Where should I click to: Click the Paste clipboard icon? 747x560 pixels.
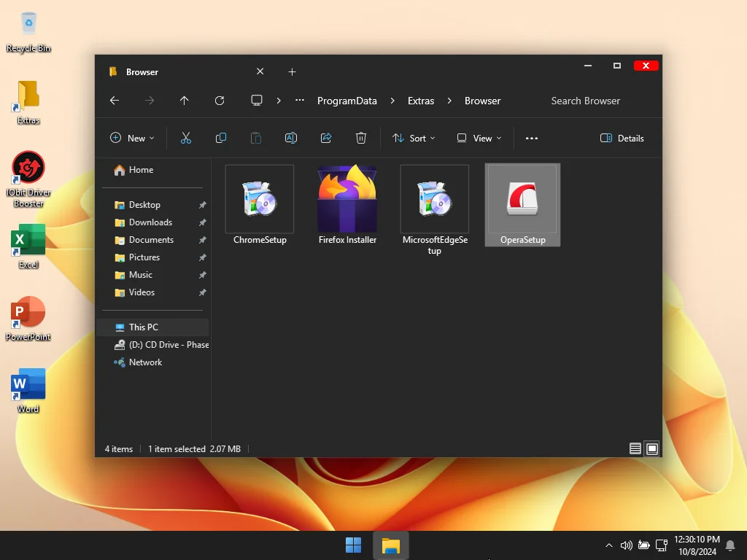(x=256, y=138)
